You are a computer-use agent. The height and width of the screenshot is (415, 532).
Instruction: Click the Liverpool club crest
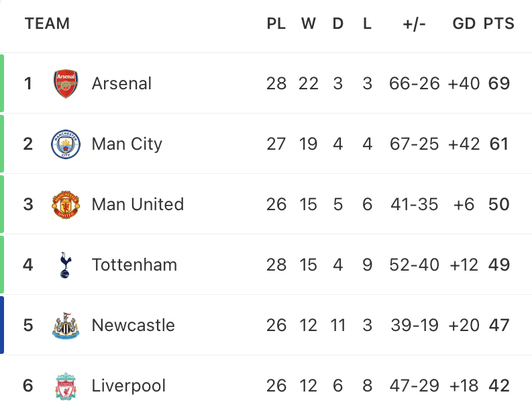click(66, 386)
